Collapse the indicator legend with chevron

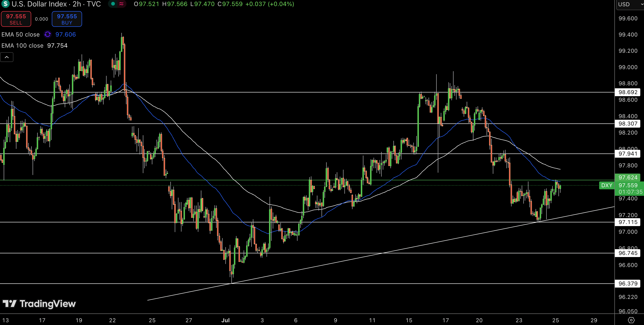[x=7, y=57]
